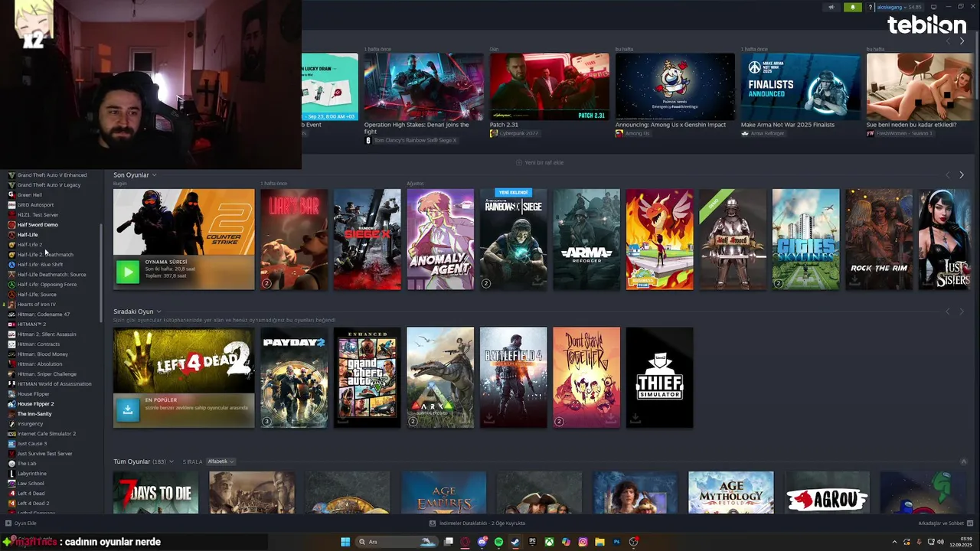Switch to Big Picture mode icon
Image resolution: width=980 pixels, height=551 pixels.
(933, 7)
